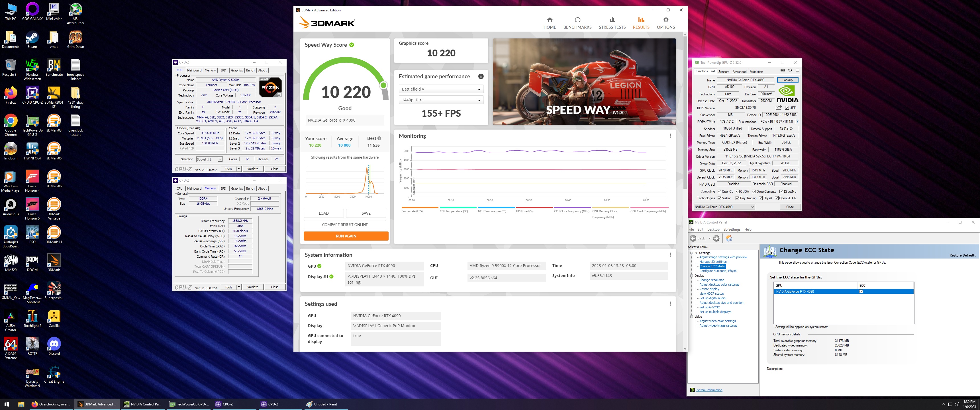Open OPTIONS gear in 3DMark

(x=665, y=23)
